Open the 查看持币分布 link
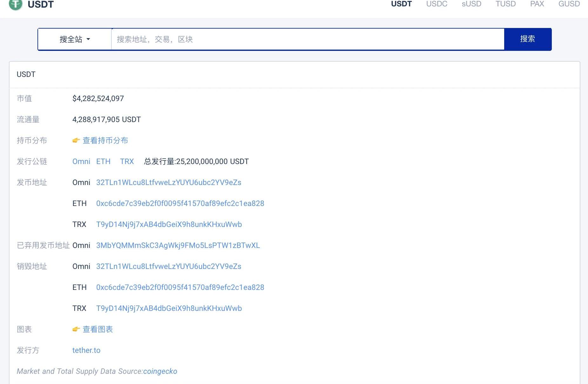588x384 pixels. tap(105, 141)
